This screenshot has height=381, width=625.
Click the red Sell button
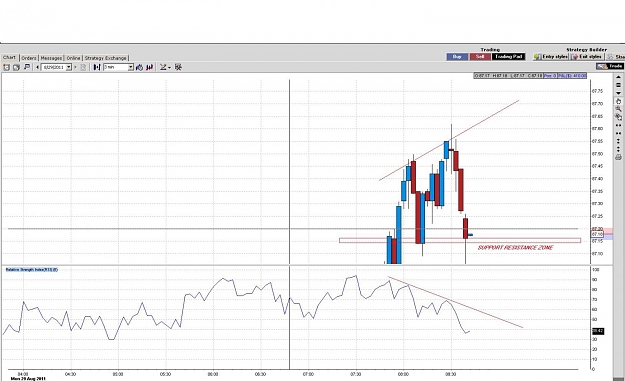480,57
